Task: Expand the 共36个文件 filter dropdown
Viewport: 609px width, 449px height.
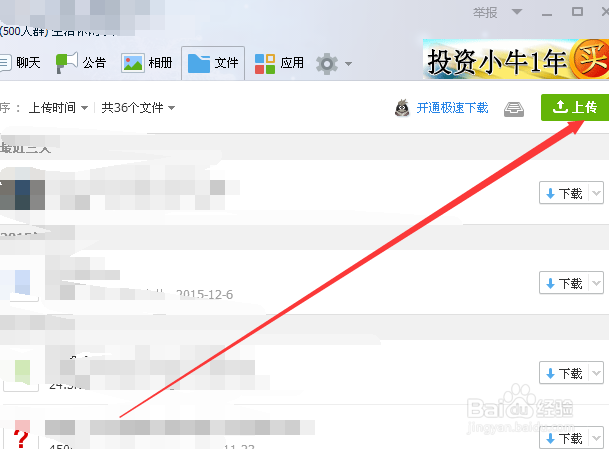Action: (x=138, y=108)
